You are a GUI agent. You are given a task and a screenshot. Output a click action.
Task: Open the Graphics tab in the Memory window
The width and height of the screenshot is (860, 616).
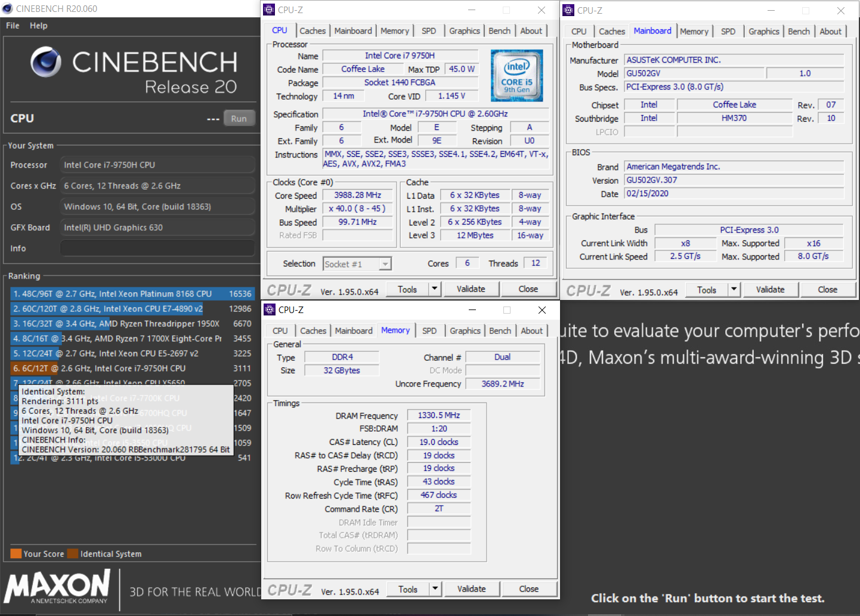[465, 331]
